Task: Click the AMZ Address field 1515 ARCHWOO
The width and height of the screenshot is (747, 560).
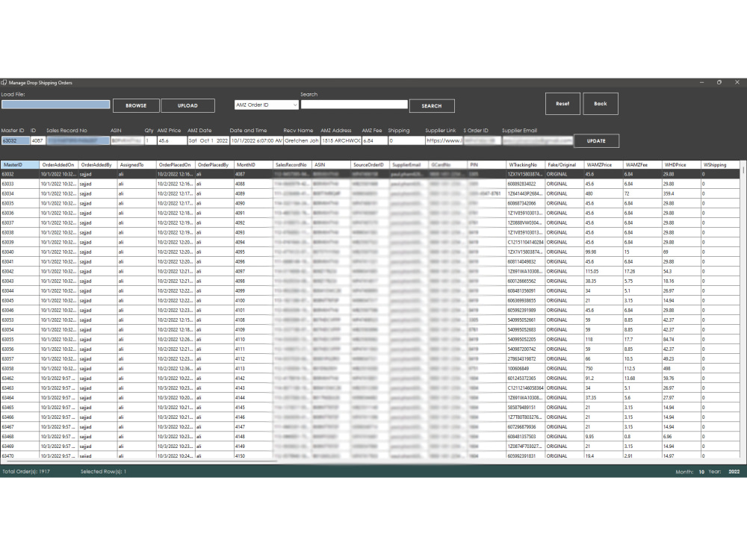Action: pos(341,140)
